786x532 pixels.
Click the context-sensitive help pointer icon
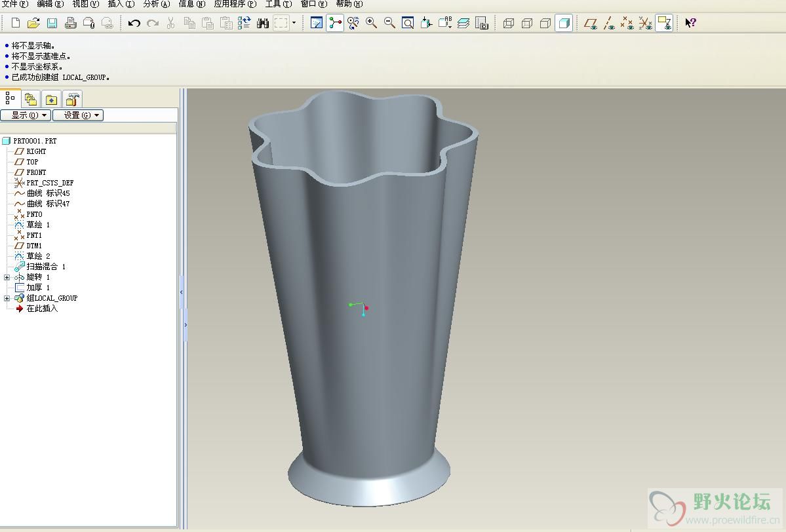690,22
